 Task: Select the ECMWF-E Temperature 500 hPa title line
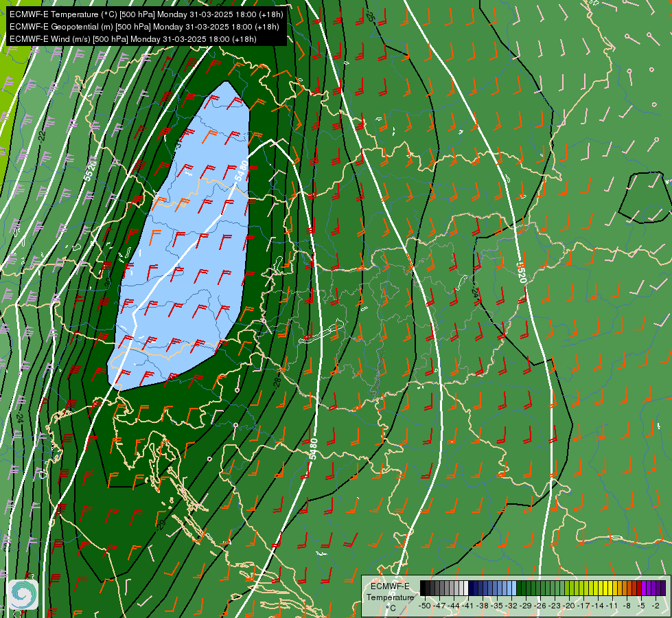coord(146,14)
